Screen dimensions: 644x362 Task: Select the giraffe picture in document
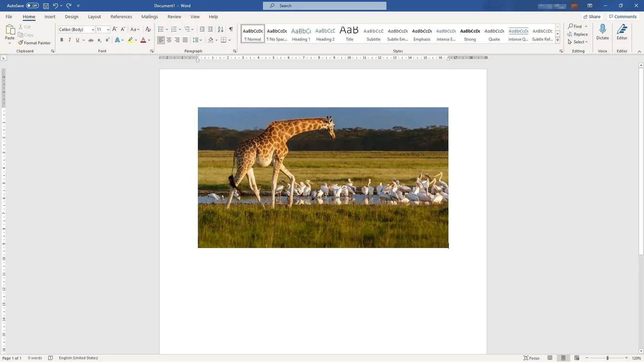point(323,178)
